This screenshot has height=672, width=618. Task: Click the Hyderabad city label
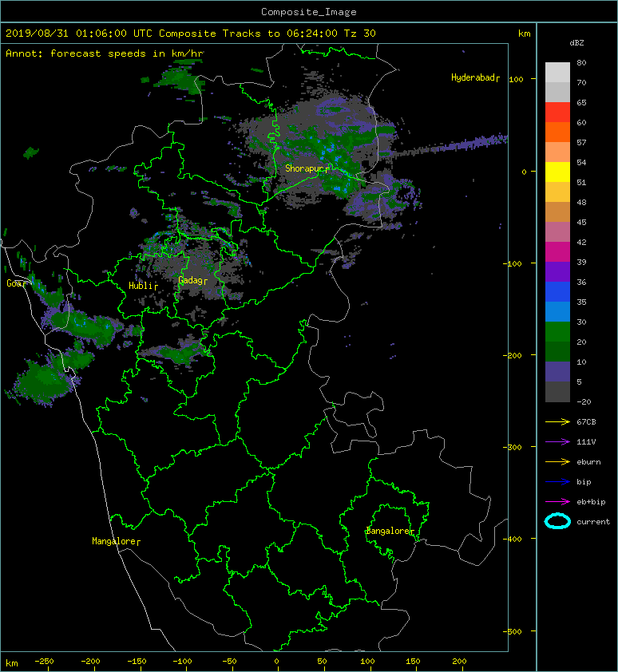click(473, 77)
